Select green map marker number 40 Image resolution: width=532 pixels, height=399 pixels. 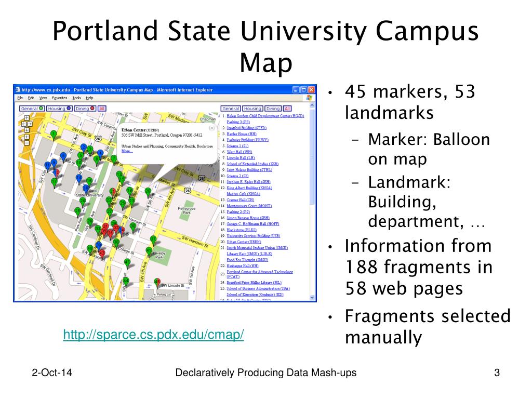90,250
